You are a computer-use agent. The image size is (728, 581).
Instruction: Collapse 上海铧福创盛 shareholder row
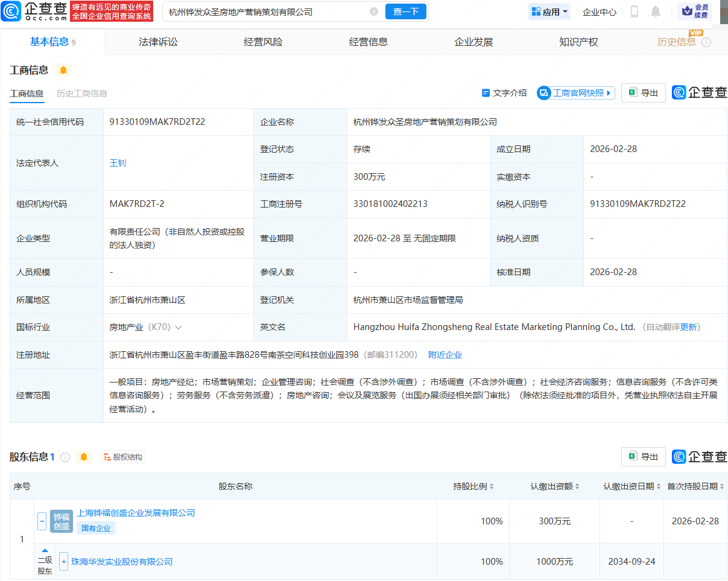click(42, 521)
